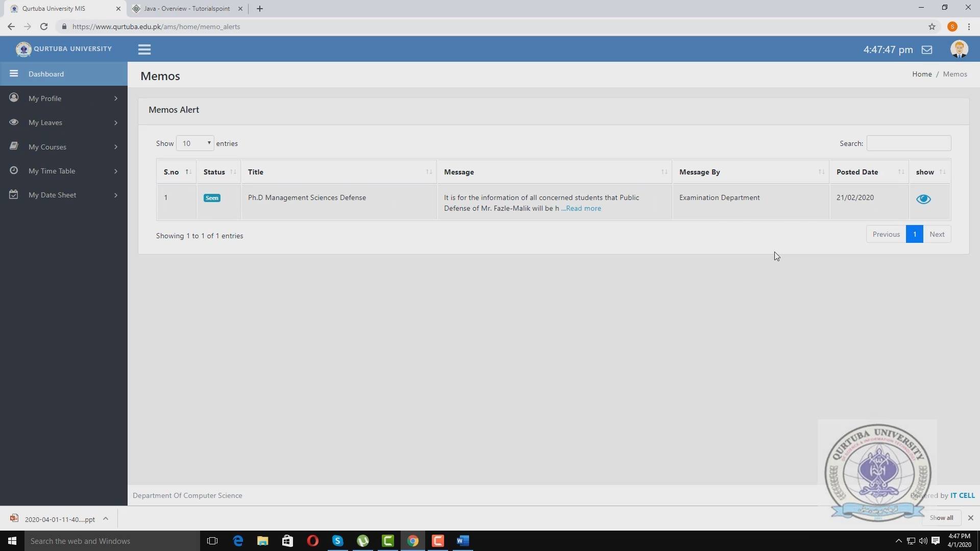Toggle the hamburger sidebar menu
The height and width of the screenshot is (551, 980).
click(x=144, y=49)
